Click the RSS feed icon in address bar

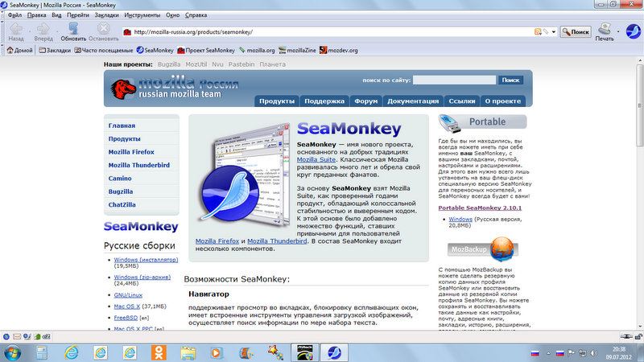pos(538,31)
